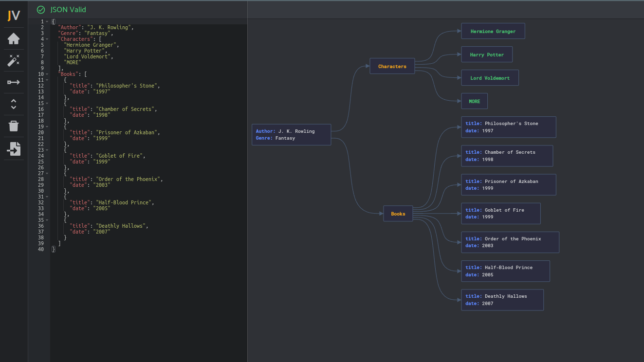This screenshot has width=644, height=362.
Task: Click the arrow direction layout icon
Action: pyautogui.click(x=14, y=82)
